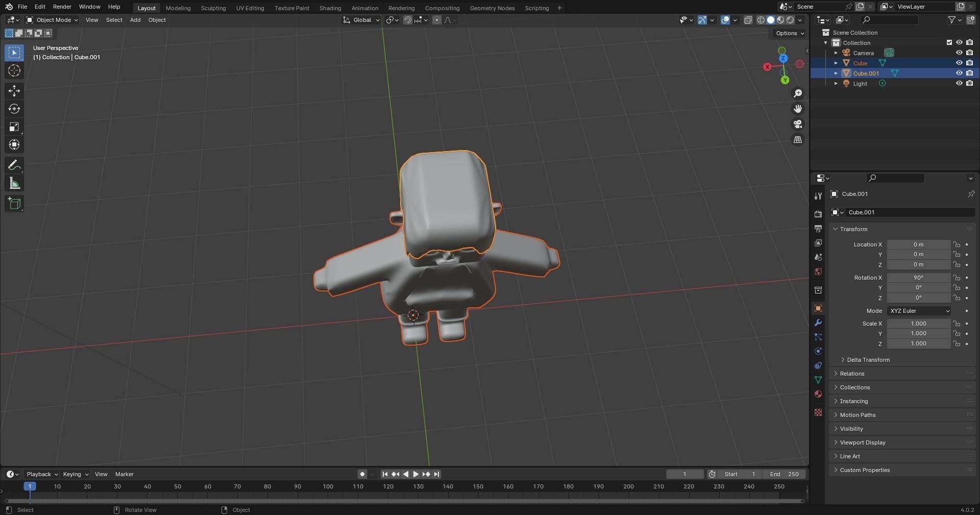Open the Keying popover
980x515 pixels.
point(75,474)
